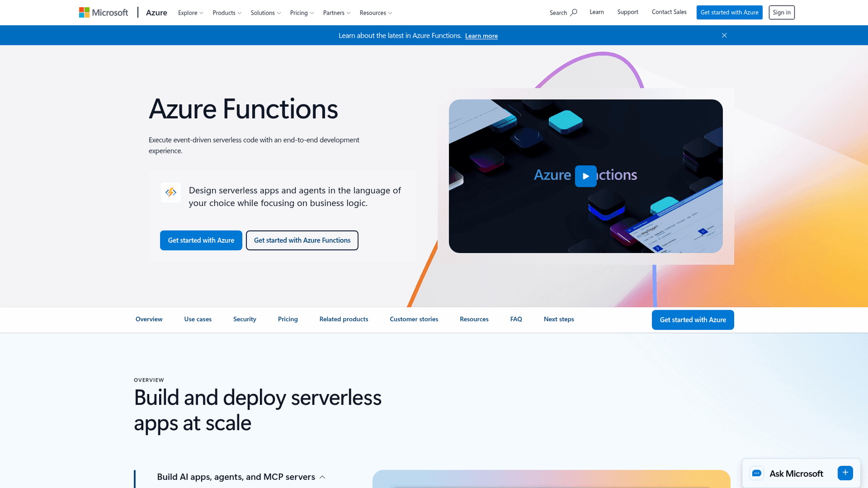Open the Explore dropdown menu
Screen dimensions: 868x488
click(x=191, y=13)
